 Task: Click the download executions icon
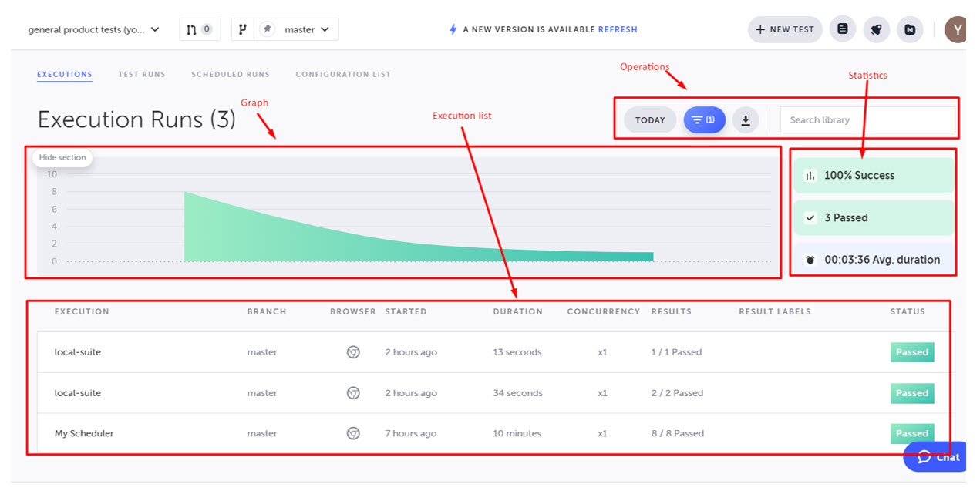(746, 120)
